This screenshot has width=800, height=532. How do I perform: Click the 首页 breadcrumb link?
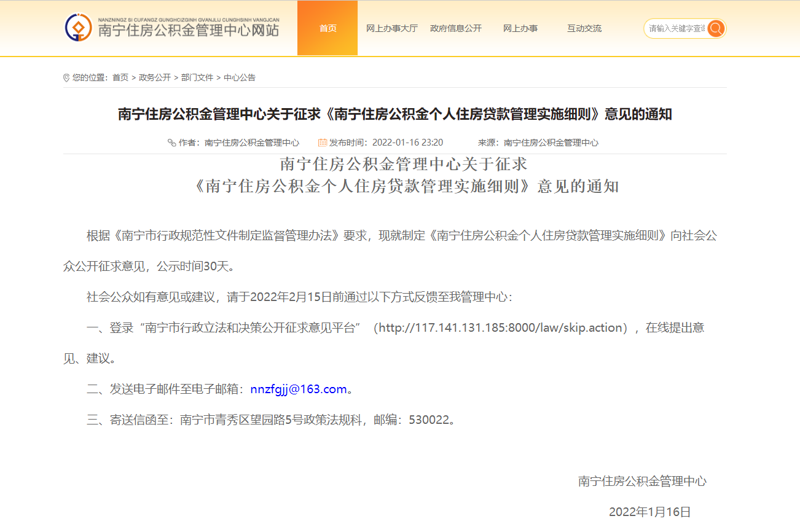pos(120,77)
